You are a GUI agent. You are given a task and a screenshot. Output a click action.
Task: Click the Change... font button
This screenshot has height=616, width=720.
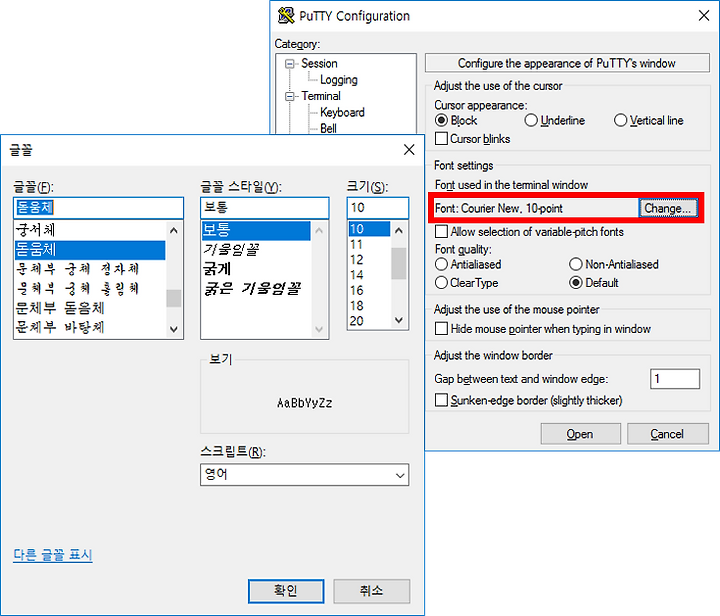[x=668, y=208]
